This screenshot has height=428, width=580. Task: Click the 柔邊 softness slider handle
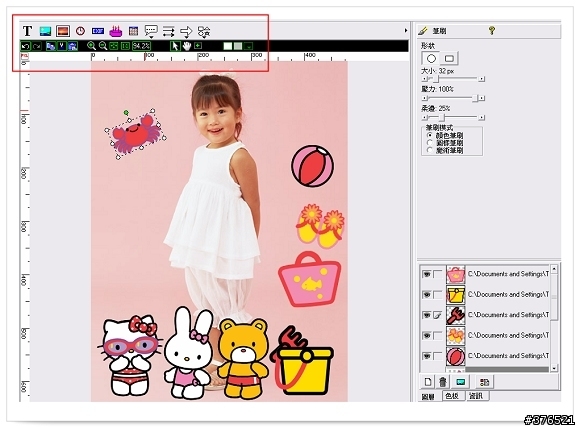click(442, 118)
